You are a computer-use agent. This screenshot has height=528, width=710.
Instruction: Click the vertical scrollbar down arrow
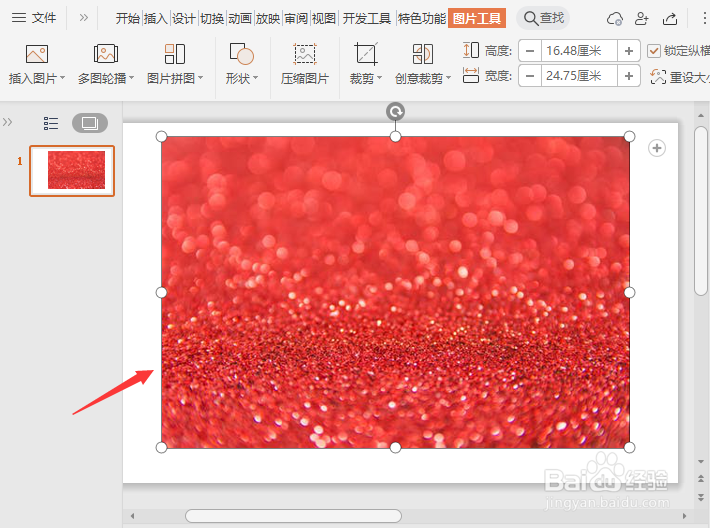tap(701, 462)
